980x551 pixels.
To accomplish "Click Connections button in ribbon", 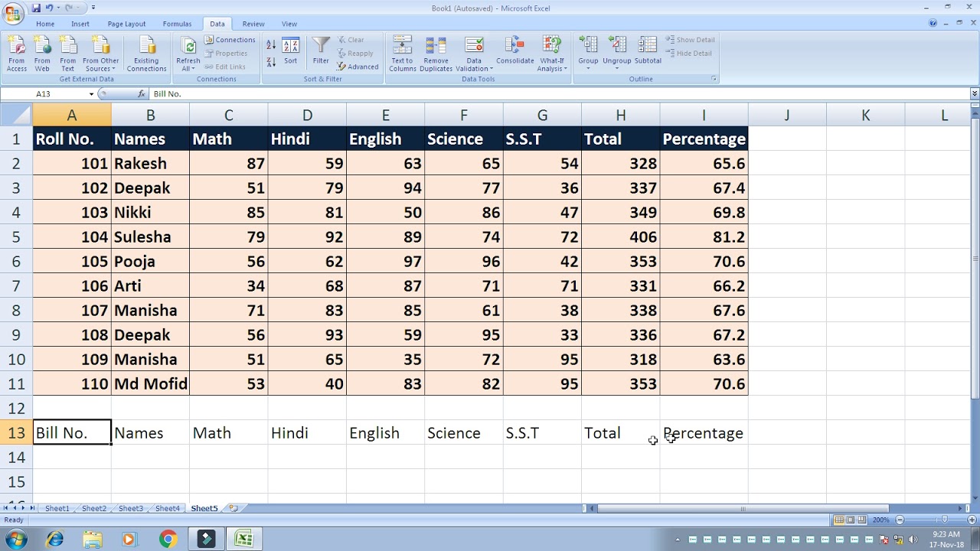I will [230, 40].
